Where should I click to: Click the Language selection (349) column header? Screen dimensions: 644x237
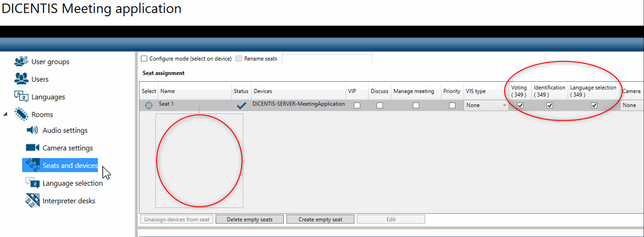coord(593,91)
